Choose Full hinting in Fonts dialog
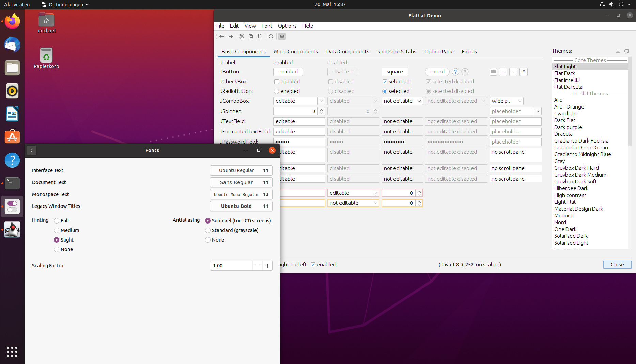 pos(57,220)
